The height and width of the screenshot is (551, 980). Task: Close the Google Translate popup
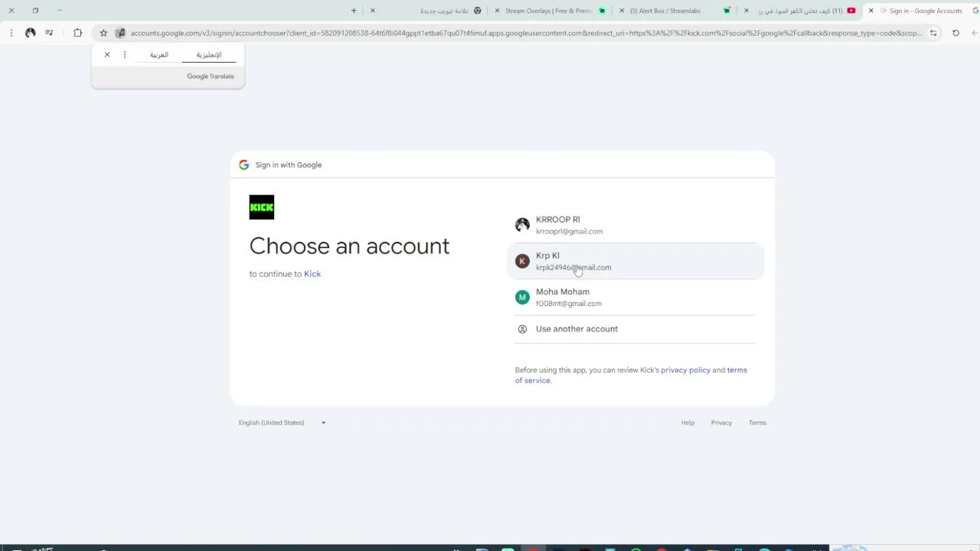click(107, 54)
